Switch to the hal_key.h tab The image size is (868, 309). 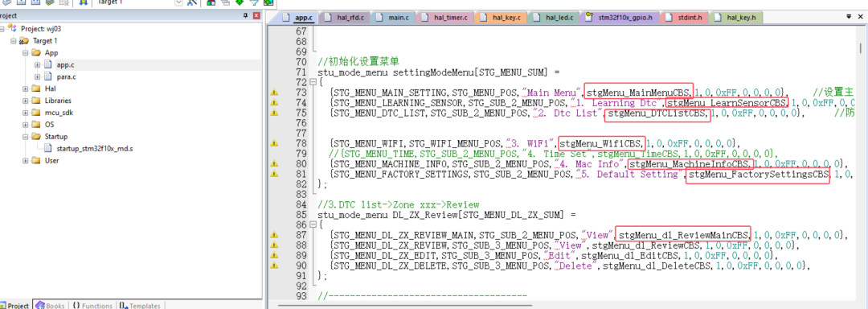coord(735,18)
